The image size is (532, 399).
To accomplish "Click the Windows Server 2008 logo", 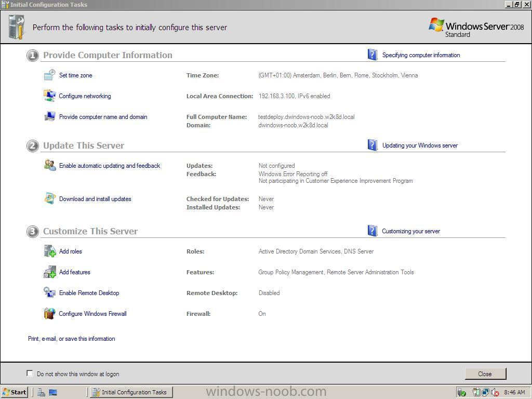I will (x=476, y=27).
